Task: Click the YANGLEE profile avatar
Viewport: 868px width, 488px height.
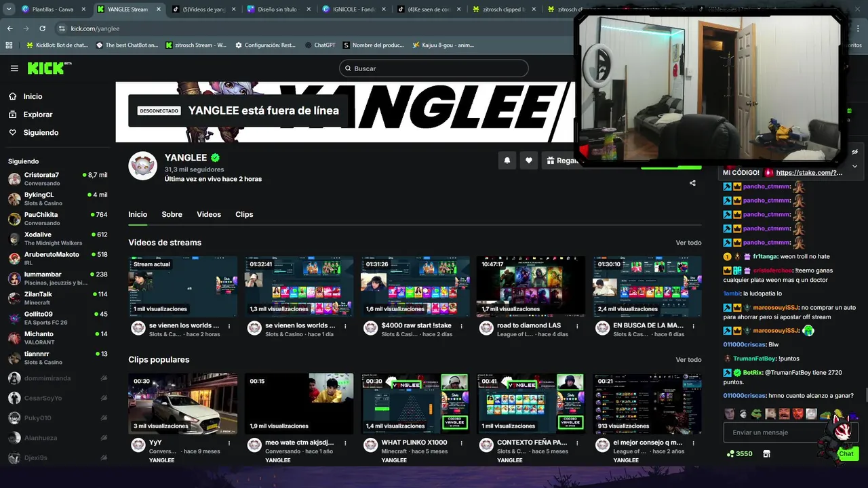Action: pos(143,165)
